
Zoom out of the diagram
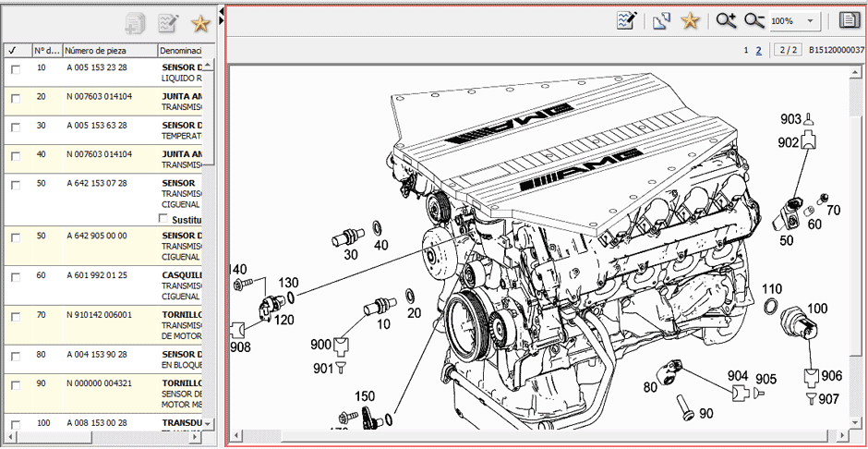coord(754,21)
